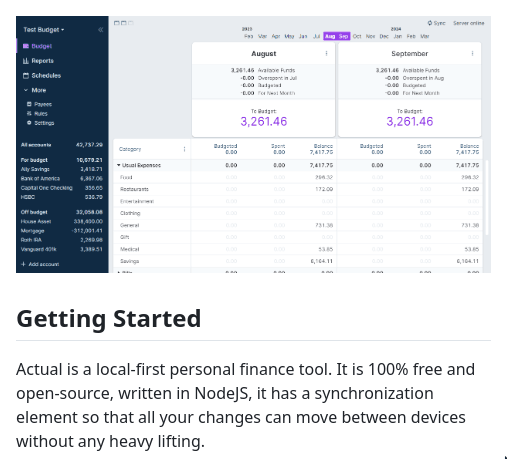Open Rules under More
Viewport: 507px width, 459px height.
[x=37, y=114]
